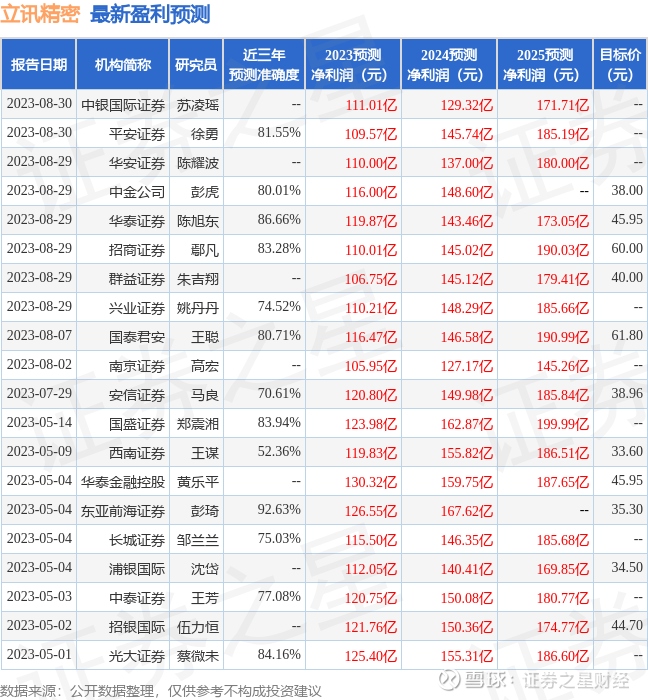Click the 立讯精密 title text
648x700 pixels.
(40, 14)
